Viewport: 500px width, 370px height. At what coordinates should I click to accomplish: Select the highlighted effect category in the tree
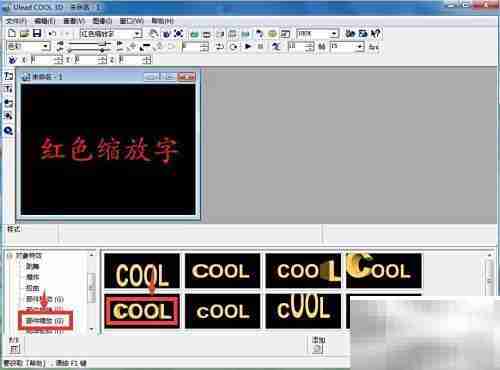[45, 321]
